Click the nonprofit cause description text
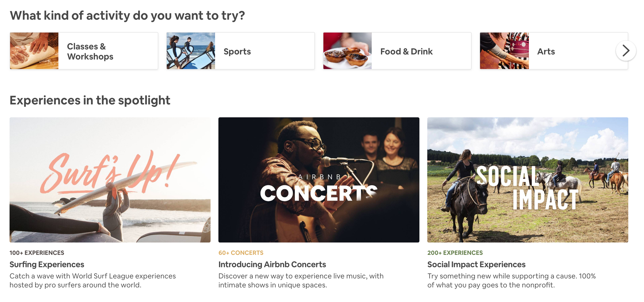 click(511, 280)
